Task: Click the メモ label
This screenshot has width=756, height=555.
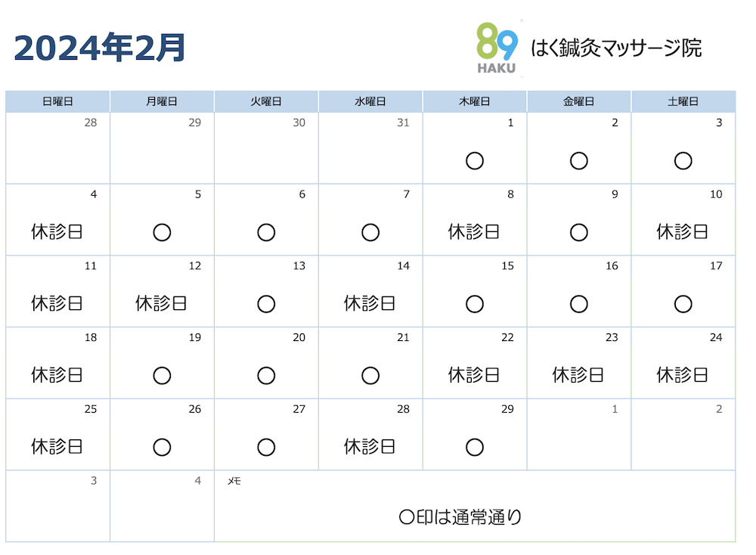Action: [234, 481]
